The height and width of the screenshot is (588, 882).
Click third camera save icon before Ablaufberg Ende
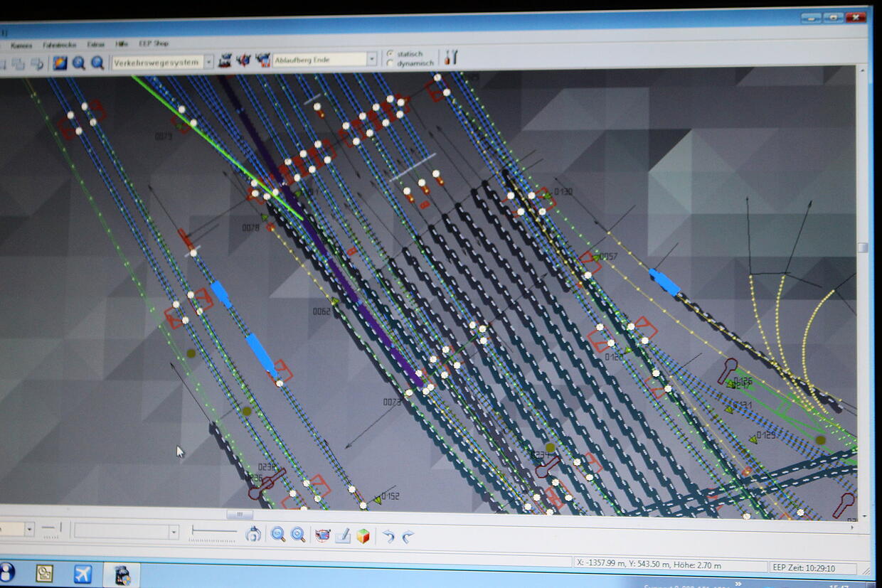tap(262, 60)
